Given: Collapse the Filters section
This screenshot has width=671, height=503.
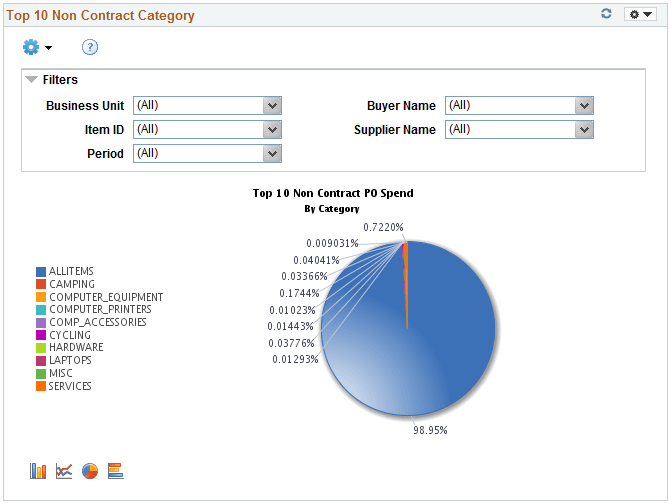Looking at the screenshot, I should point(31,80).
